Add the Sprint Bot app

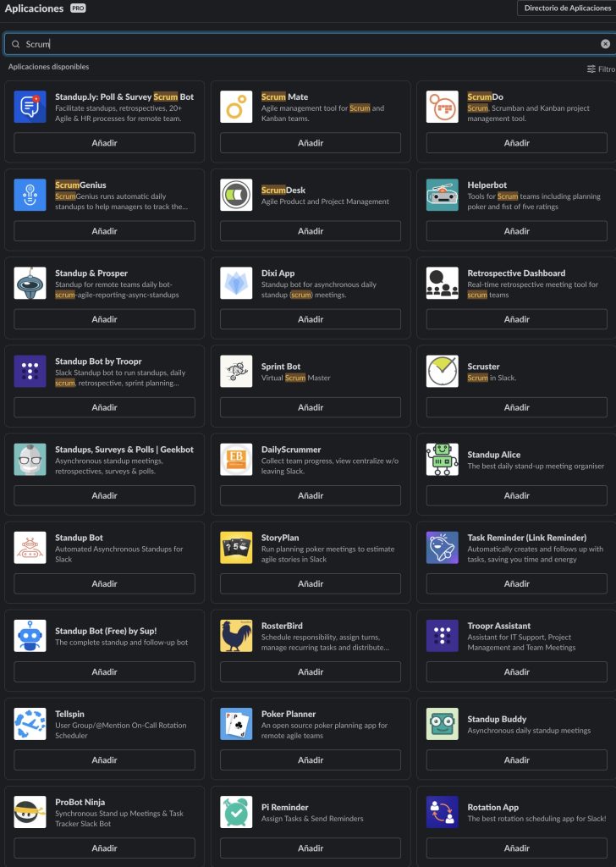click(x=311, y=407)
